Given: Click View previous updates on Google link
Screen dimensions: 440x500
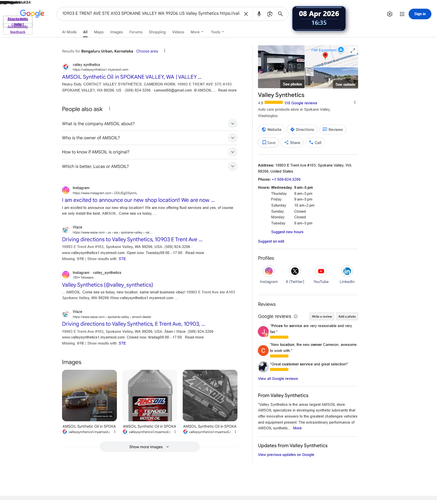Looking at the screenshot, I should coord(286,455).
